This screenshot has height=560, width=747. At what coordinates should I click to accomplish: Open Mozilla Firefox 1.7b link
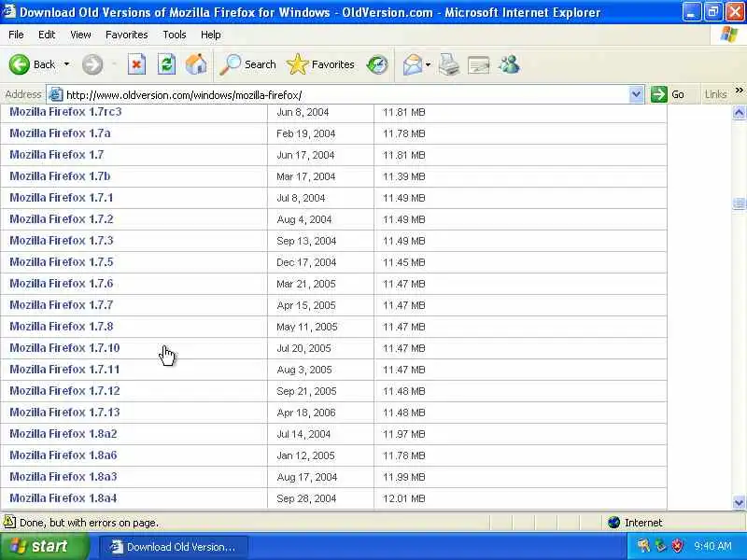60,176
